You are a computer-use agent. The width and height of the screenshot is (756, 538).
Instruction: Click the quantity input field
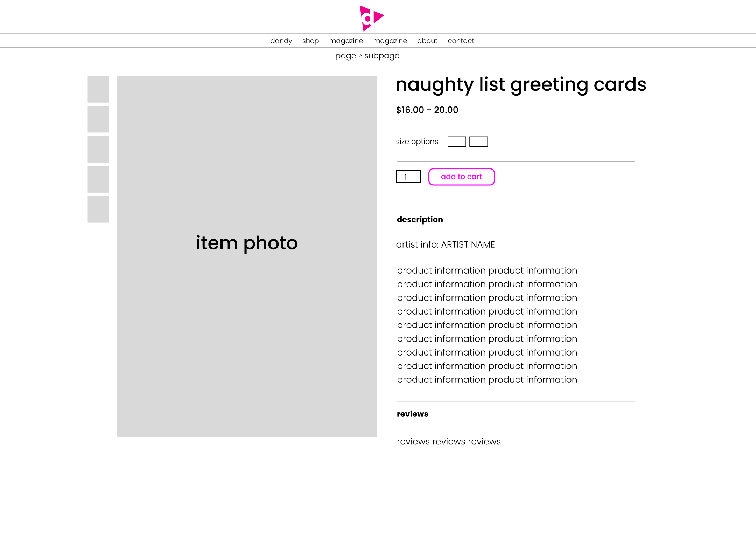(408, 177)
